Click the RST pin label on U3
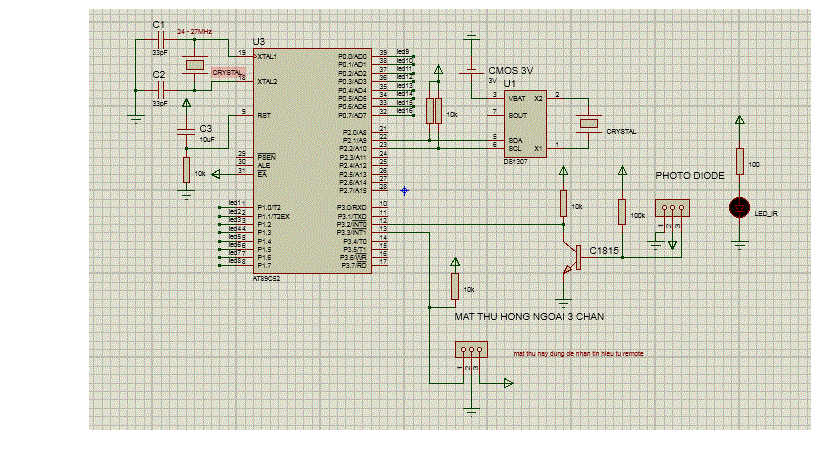The width and height of the screenshot is (819, 460). [x=264, y=115]
